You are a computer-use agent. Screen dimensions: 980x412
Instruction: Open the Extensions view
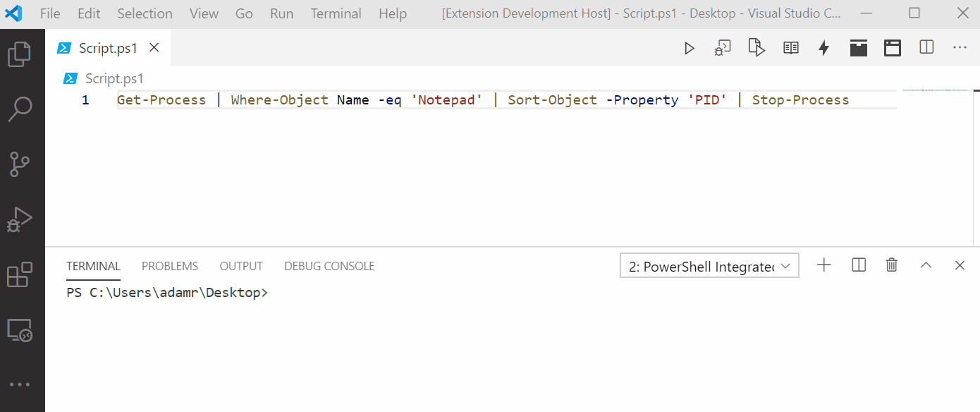[x=19, y=274]
